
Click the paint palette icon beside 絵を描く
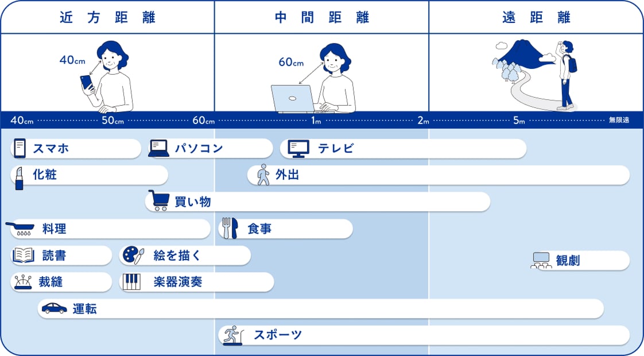tap(134, 256)
